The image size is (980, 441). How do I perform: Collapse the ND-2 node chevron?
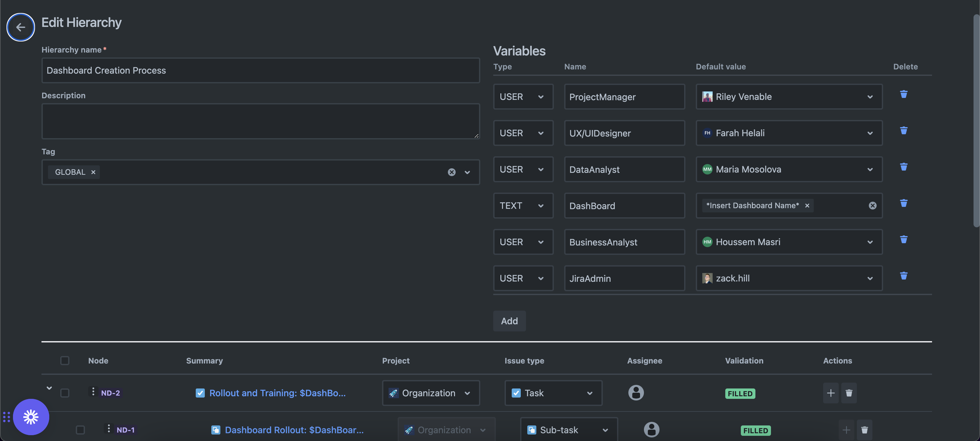click(x=49, y=388)
